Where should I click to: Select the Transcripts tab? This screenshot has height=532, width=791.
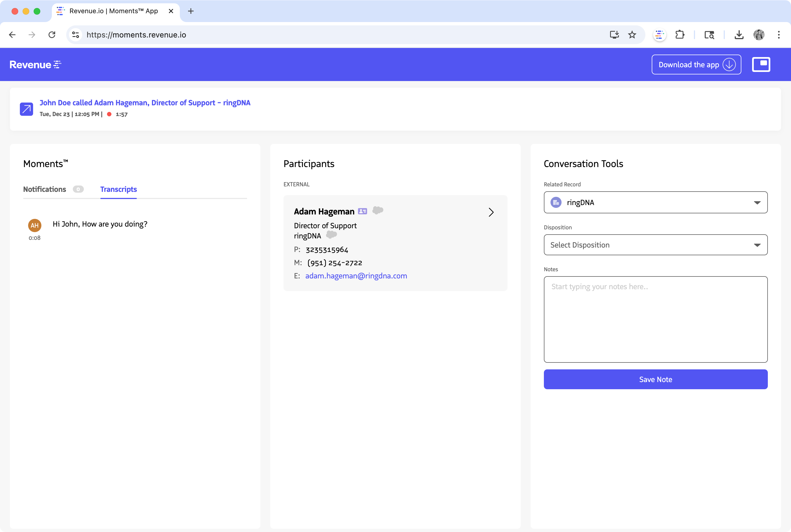(119, 189)
